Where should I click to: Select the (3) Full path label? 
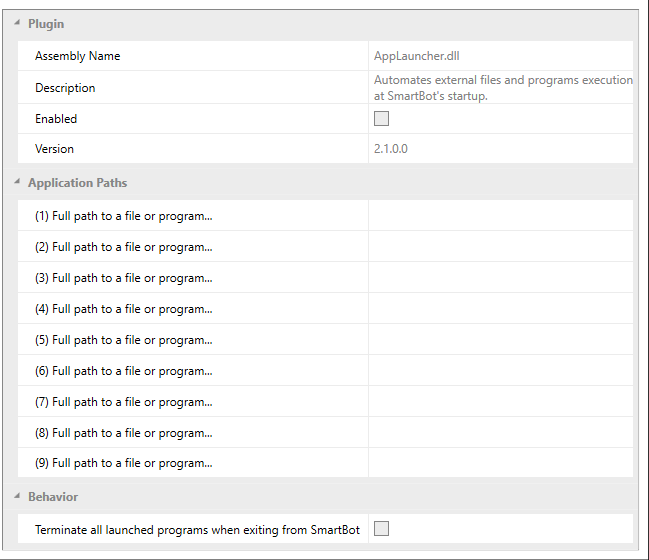click(123, 278)
